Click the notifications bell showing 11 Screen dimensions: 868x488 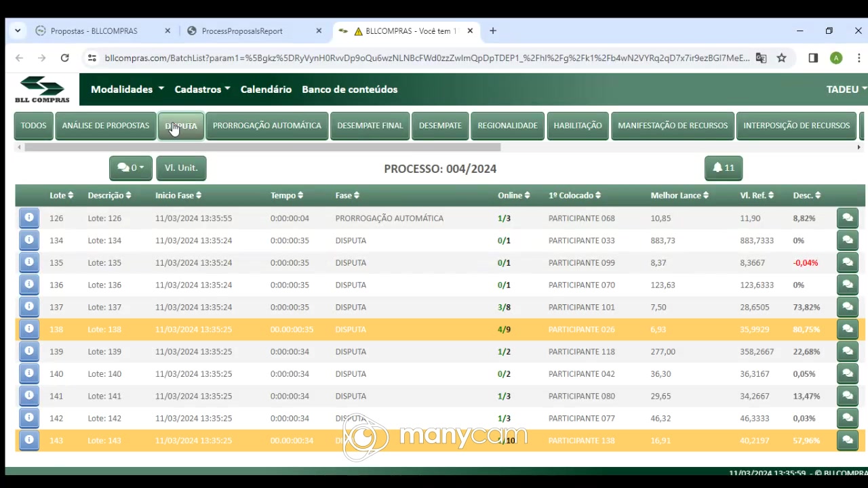(723, 168)
